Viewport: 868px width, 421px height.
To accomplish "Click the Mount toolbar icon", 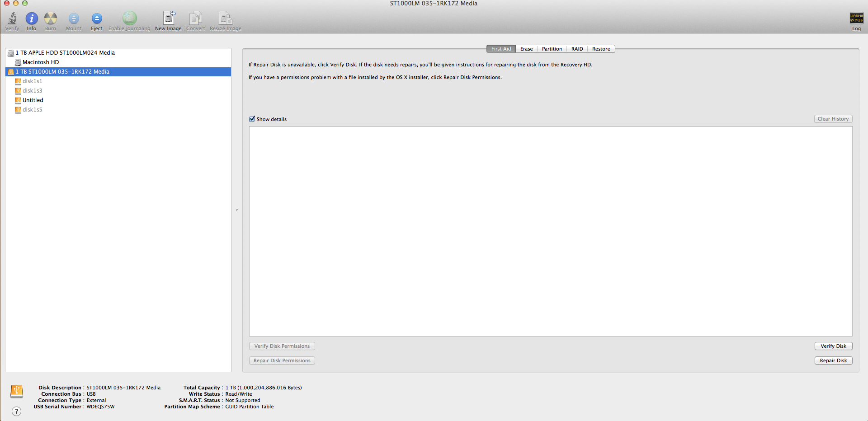I will tap(74, 19).
